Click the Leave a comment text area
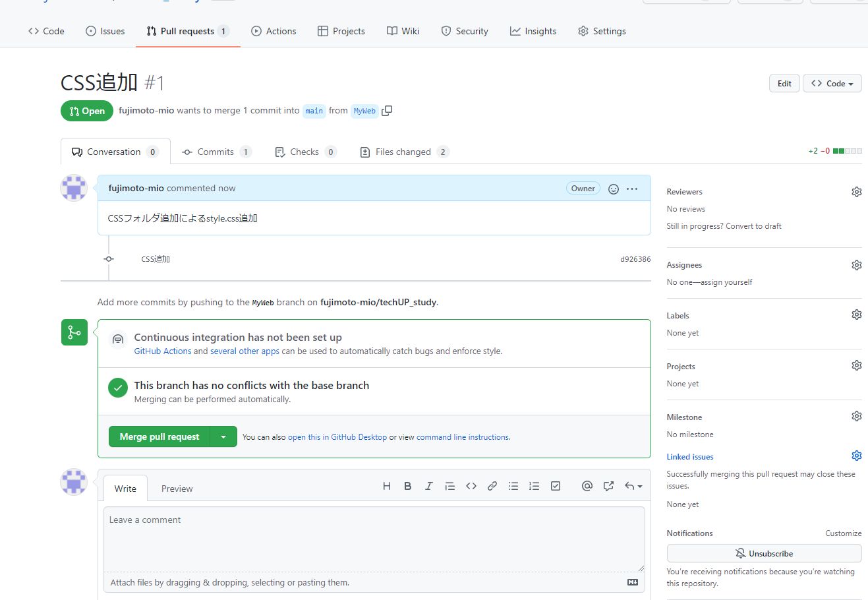Viewport: 868px width, 600px height. pos(374,538)
